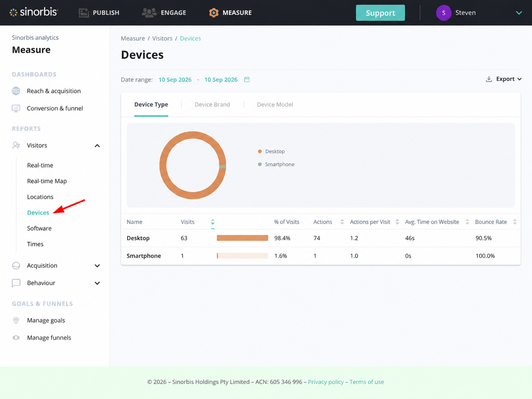Screen dimensions: 532x399
Task: Click the Smartphone visits percentage bar
Action: click(242, 256)
